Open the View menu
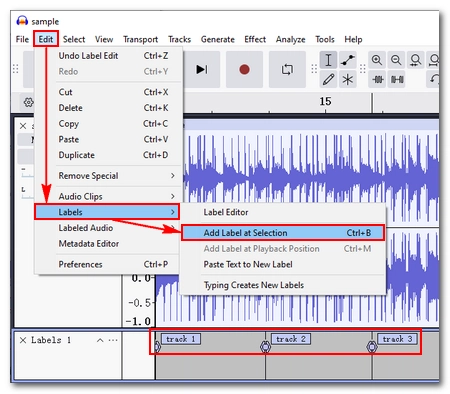This screenshot has width=450, height=394. [104, 39]
